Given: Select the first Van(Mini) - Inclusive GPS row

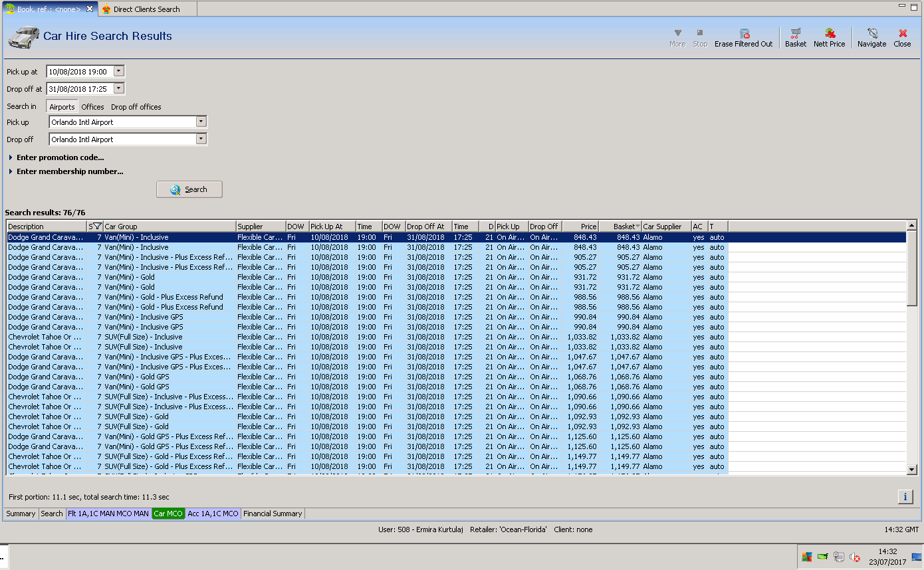Looking at the screenshot, I should [457, 317].
